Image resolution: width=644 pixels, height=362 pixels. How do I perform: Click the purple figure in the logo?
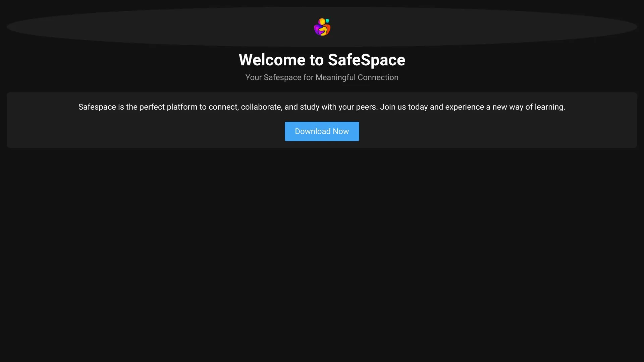317,29
